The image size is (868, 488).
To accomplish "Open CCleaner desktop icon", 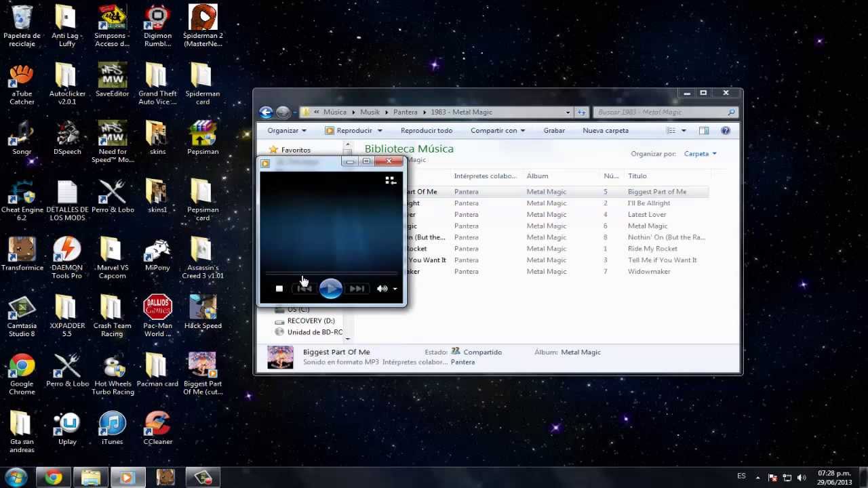I will (x=157, y=428).
